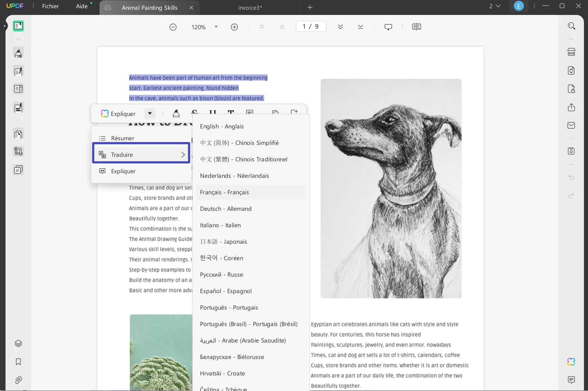The height and width of the screenshot is (391, 588).
Task: Open the Fichier menu
Action: click(50, 6)
